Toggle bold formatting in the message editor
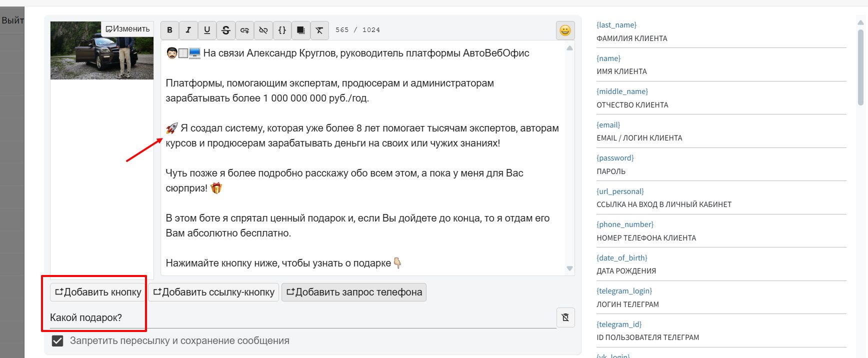Image resolution: width=868 pixels, height=358 pixels. [170, 30]
